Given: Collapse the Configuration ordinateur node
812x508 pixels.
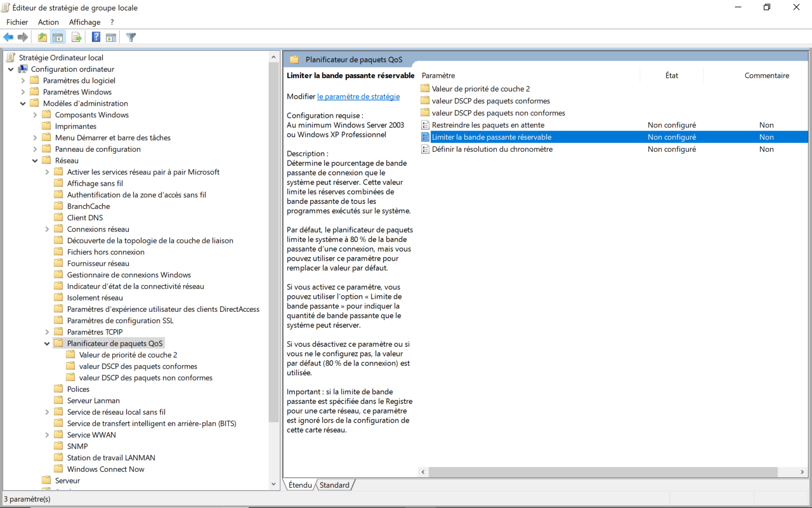Looking at the screenshot, I should [11, 69].
